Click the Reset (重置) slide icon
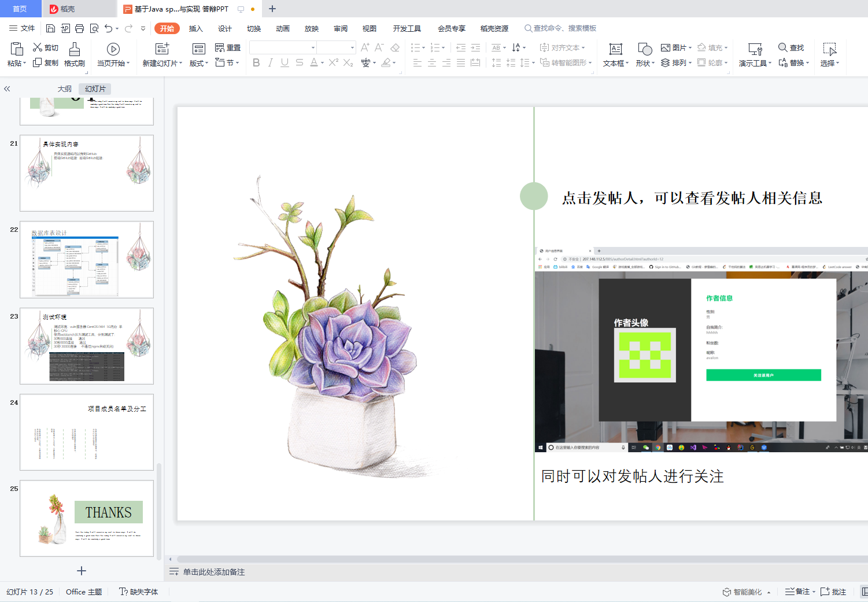Screen dimensions: 868x602 220,47
